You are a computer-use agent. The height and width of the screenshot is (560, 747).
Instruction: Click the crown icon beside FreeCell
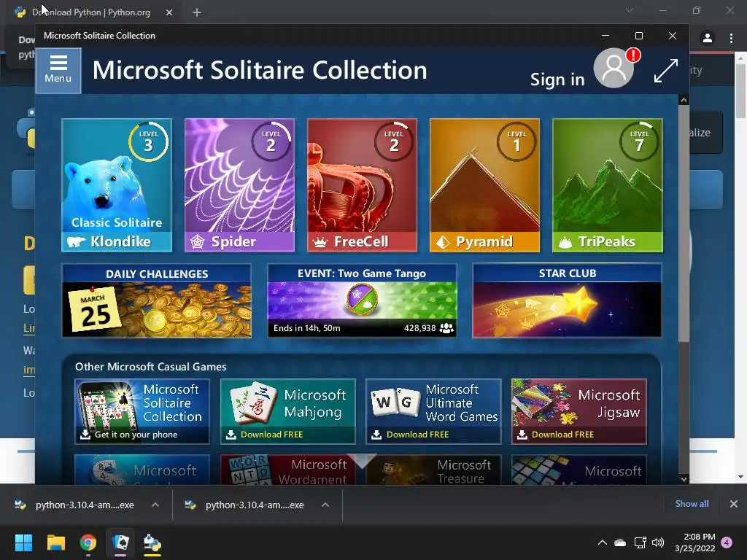click(320, 242)
